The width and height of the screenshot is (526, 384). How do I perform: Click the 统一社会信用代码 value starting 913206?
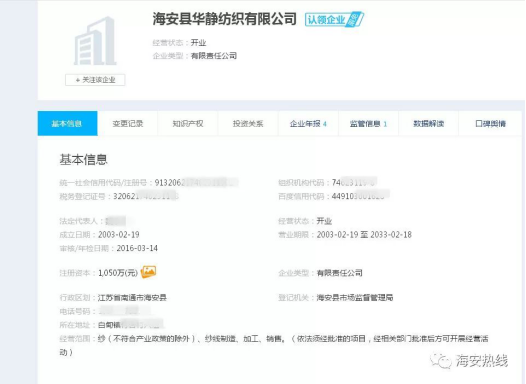pyautogui.click(x=196, y=182)
